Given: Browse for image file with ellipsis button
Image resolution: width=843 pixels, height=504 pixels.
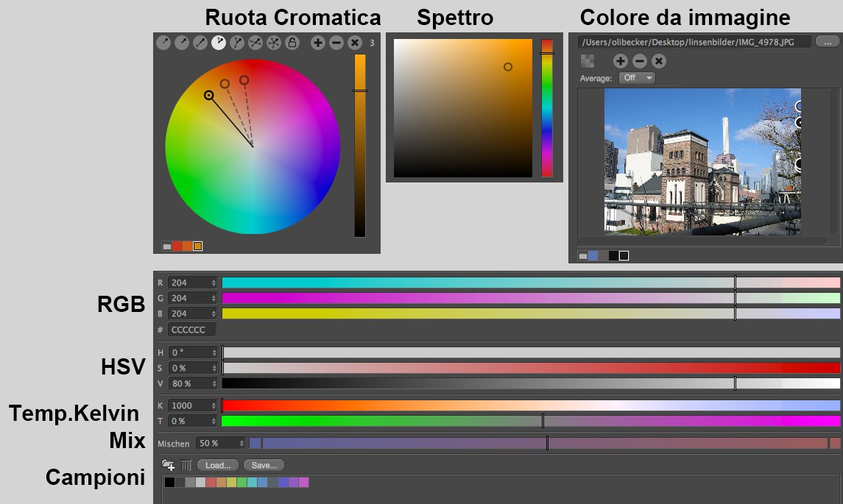Looking at the screenshot, I should pyautogui.click(x=827, y=42).
